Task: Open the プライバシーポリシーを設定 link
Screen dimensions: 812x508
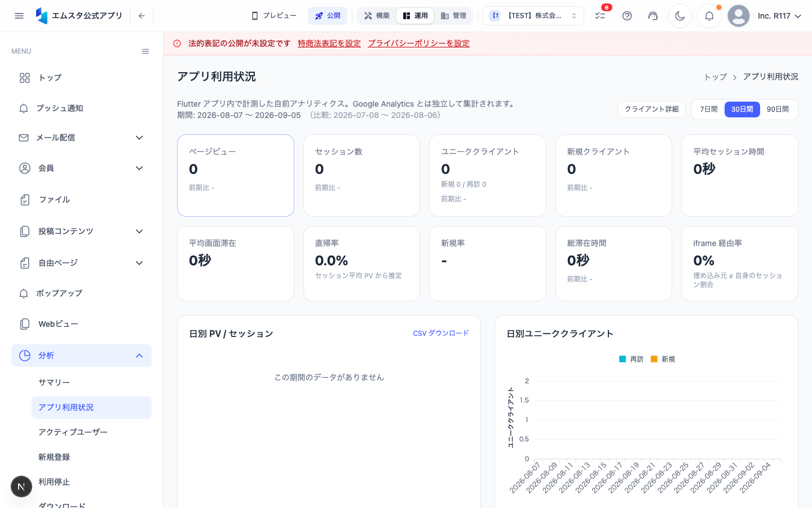Action: pos(418,43)
